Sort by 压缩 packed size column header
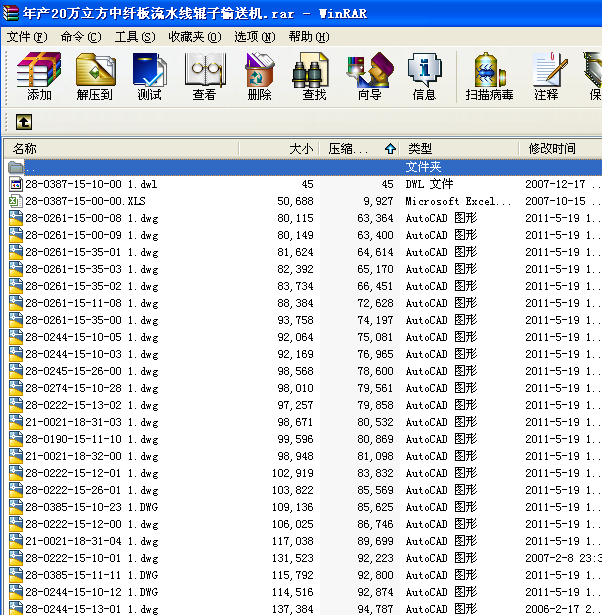The height and width of the screenshot is (615, 602). 359,149
